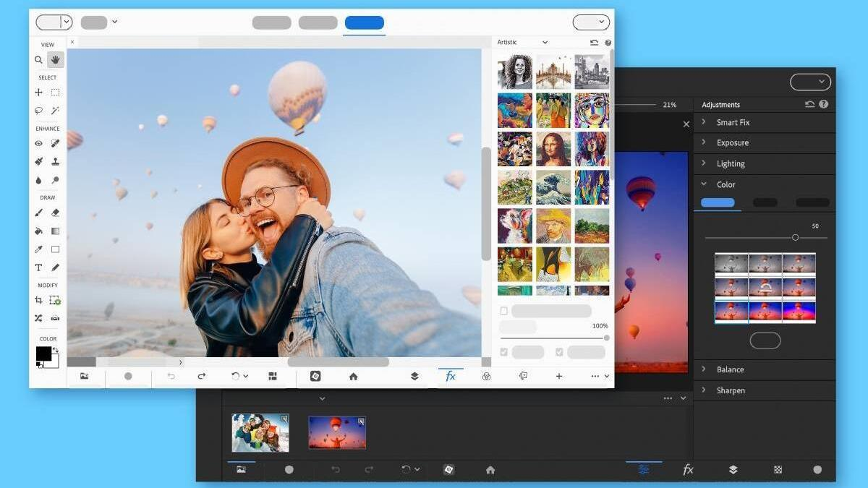Select the Hand tool in View section
The image size is (868, 488).
56,60
